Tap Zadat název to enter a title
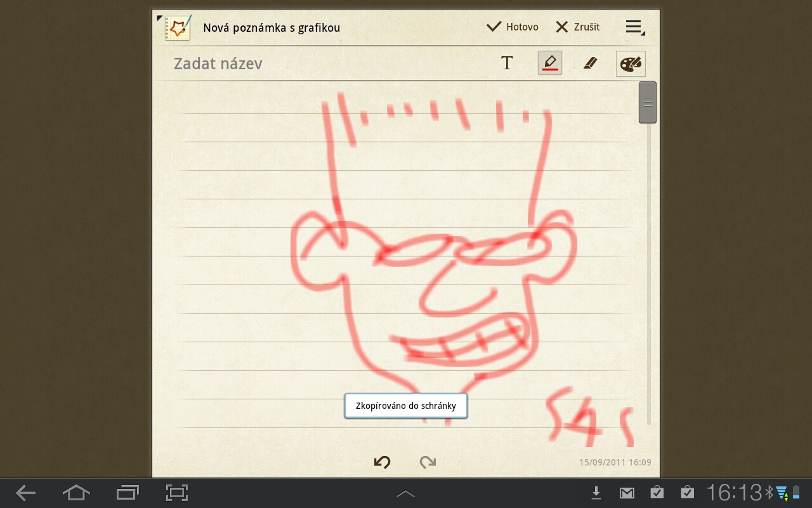This screenshot has width=812, height=508. tap(218, 63)
